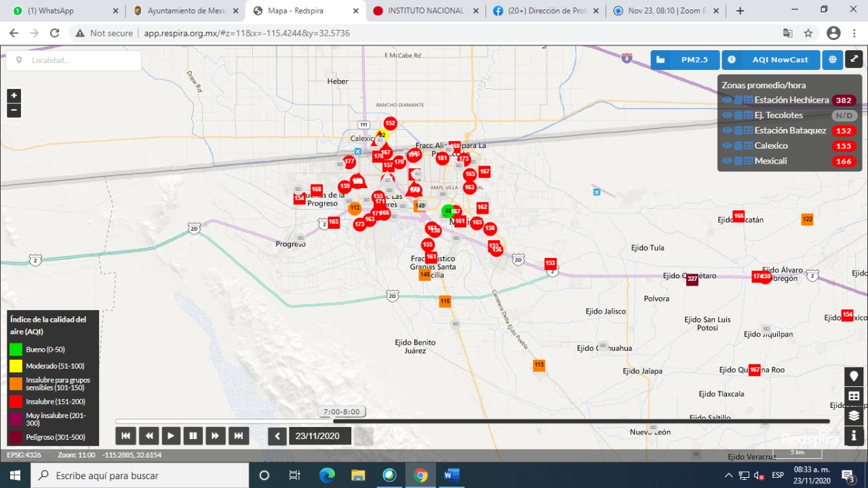Open the information button on the right
The image size is (868, 488).
tap(854, 435)
